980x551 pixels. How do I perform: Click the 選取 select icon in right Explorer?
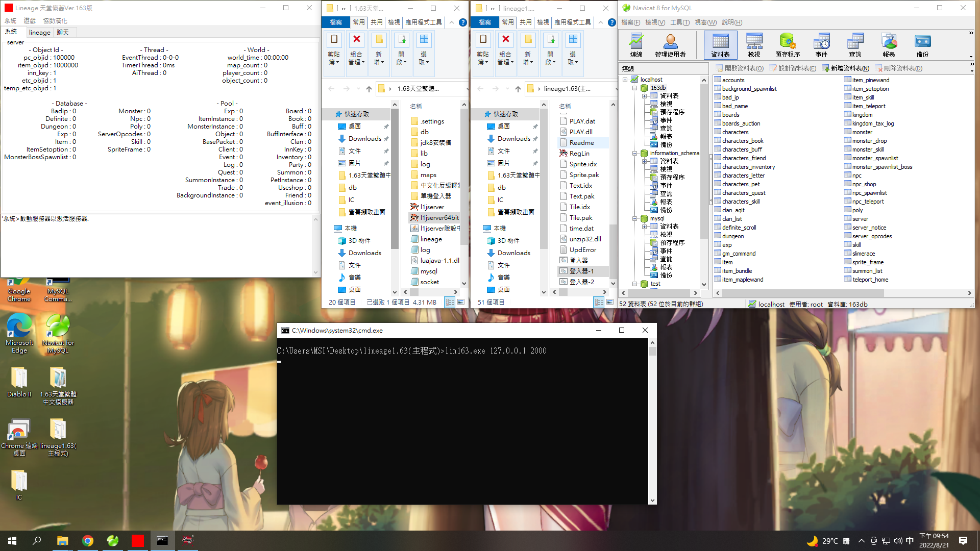573,49
